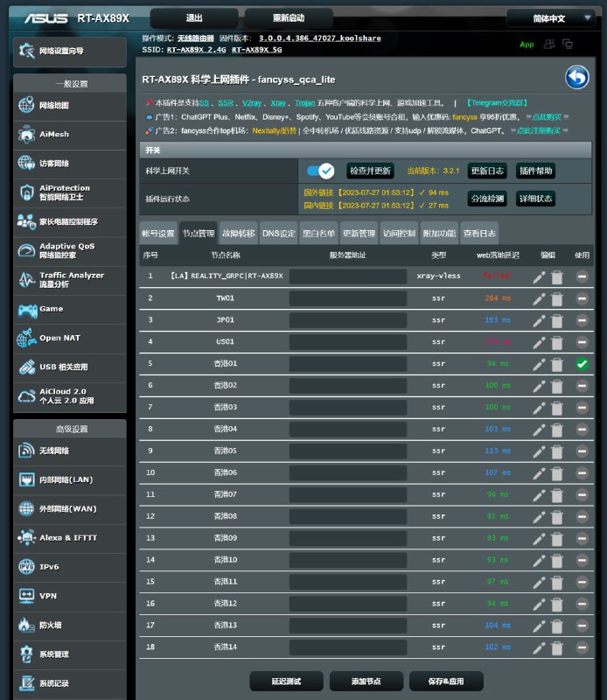Click the 退出 logout button
607x700 pixels.
tap(194, 18)
